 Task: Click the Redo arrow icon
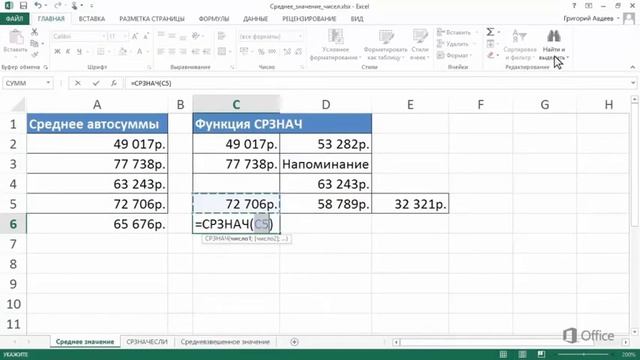click(58, 6)
